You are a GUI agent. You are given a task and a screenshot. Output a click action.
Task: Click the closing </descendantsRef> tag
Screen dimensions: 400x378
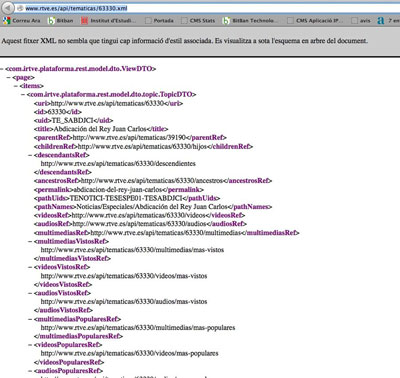[62, 172]
